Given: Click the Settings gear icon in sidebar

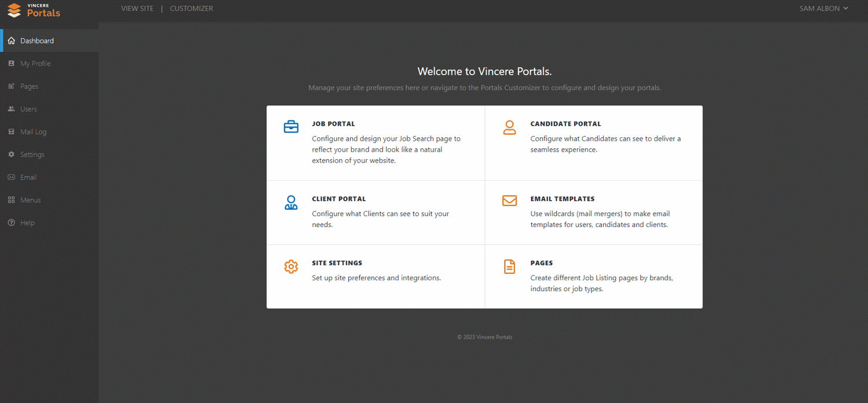Looking at the screenshot, I should click(12, 155).
